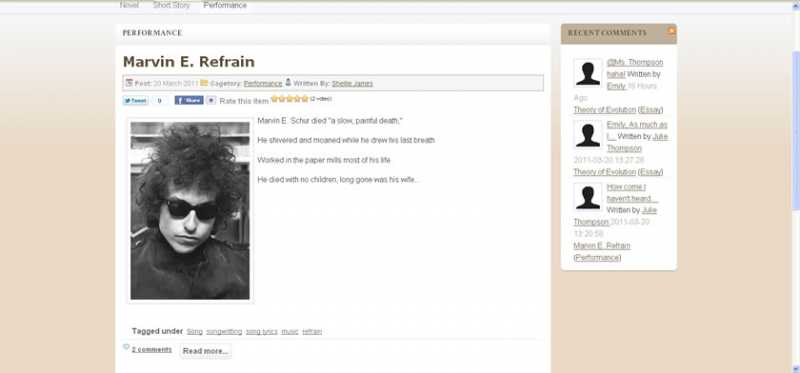Click the portrait photo thumbnail
Screen dimensions: 800x373
[x=190, y=210]
